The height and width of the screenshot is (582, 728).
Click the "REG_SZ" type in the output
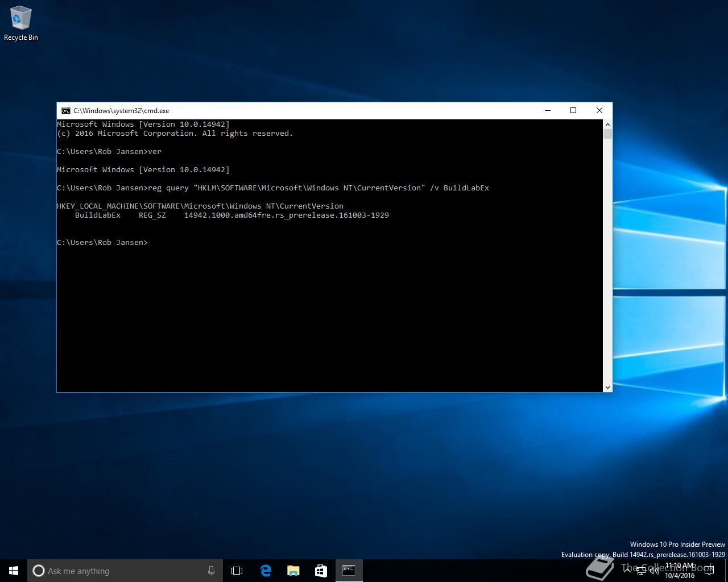tap(152, 215)
